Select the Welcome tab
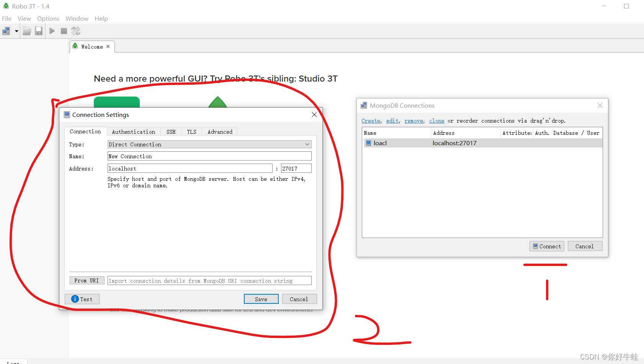Viewport: 644px width, 364px height. pos(92,47)
